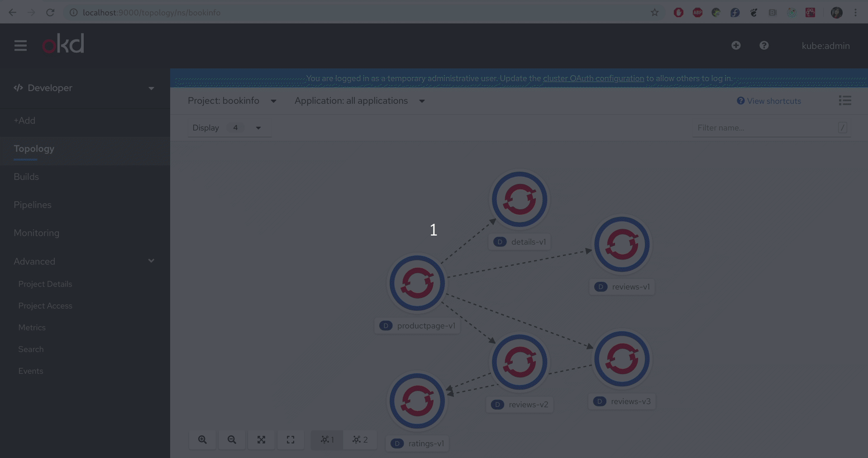Apply graph layout 2
The image size is (868, 458).
tap(360, 439)
